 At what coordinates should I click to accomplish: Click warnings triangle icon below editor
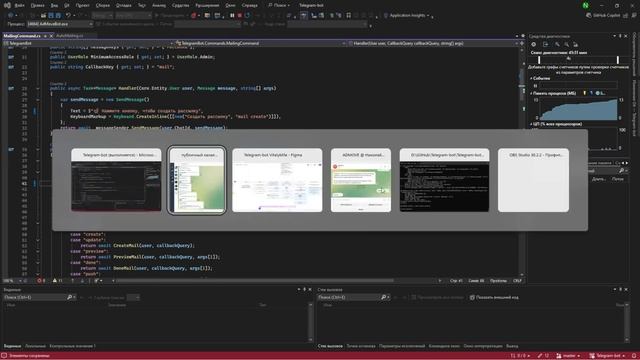(57, 281)
